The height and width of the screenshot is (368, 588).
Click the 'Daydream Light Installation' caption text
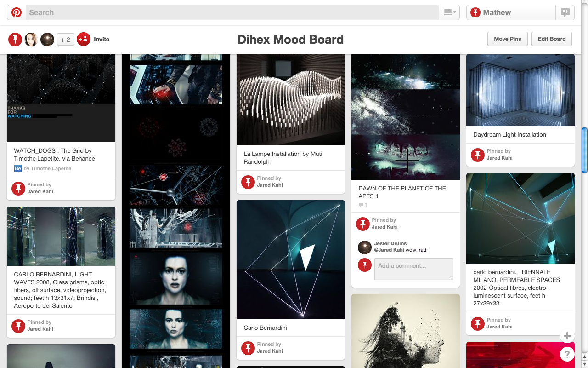tap(509, 135)
